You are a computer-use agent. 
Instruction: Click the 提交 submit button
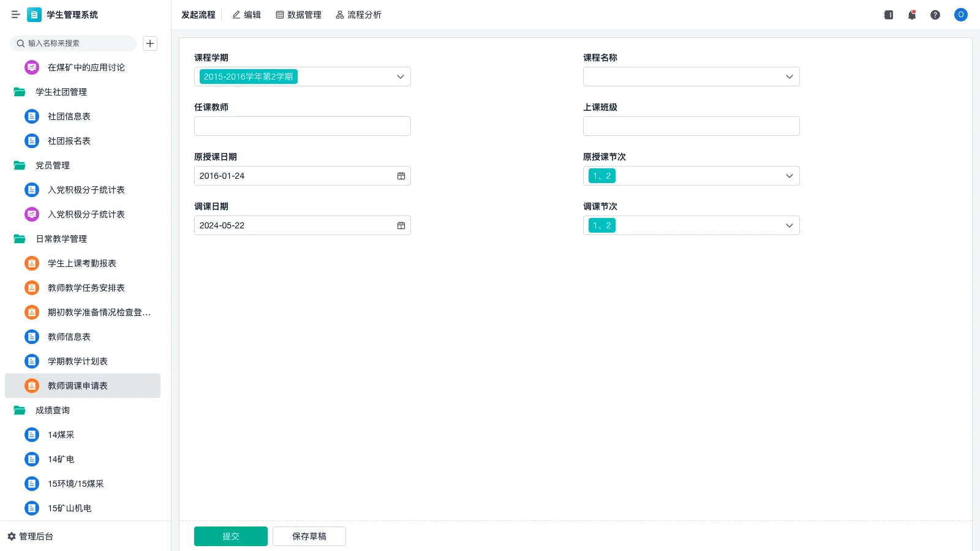[x=230, y=536]
